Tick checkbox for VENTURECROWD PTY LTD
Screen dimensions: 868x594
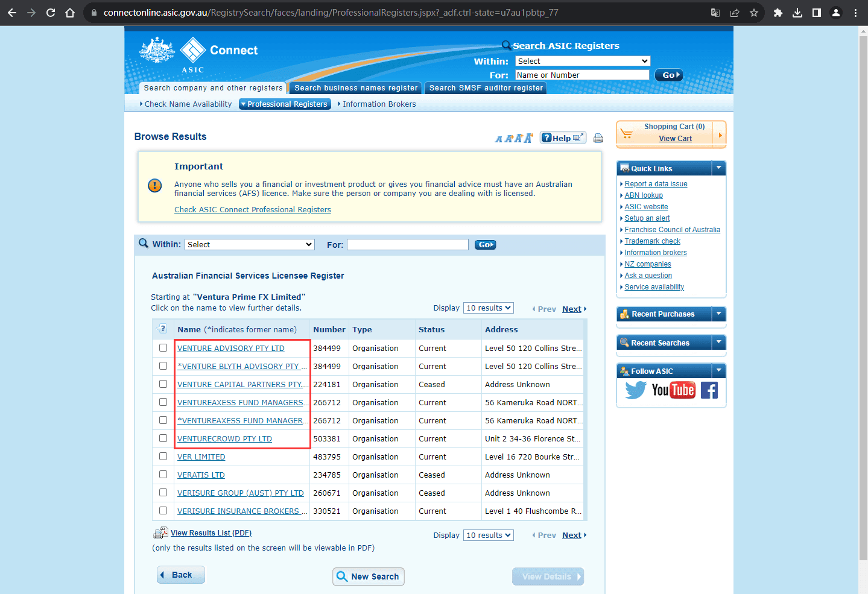(163, 438)
